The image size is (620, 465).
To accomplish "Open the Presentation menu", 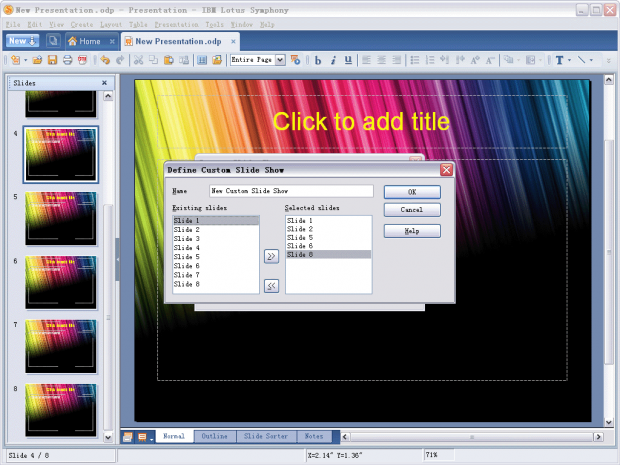I will tap(176, 23).
